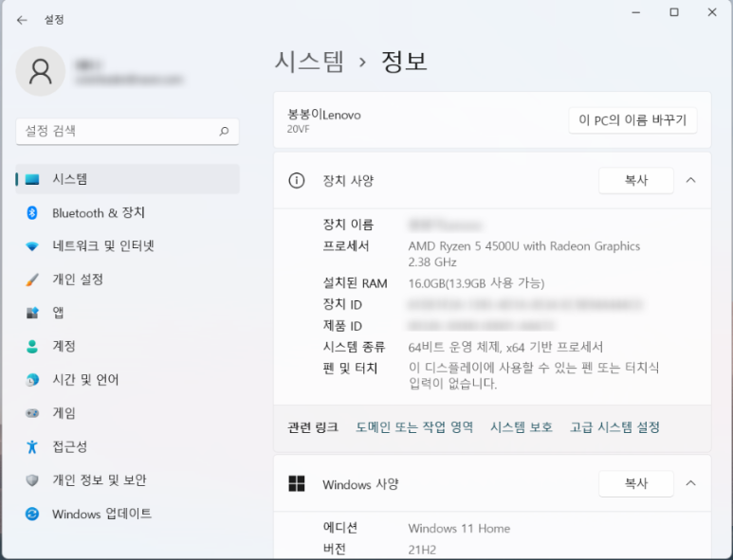Screen dimensions: 733x560
Task: Click the 20VF model text
Action: coord(299,130)
